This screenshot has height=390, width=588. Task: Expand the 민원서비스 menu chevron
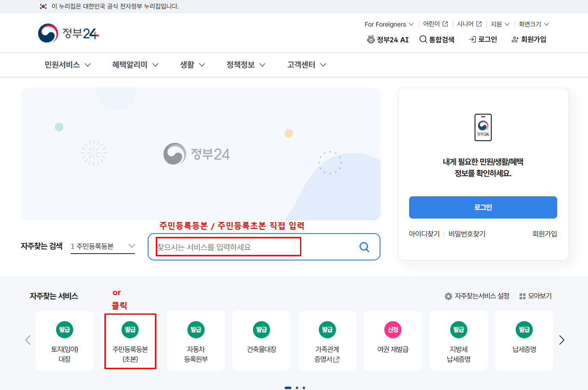(88, 65)
